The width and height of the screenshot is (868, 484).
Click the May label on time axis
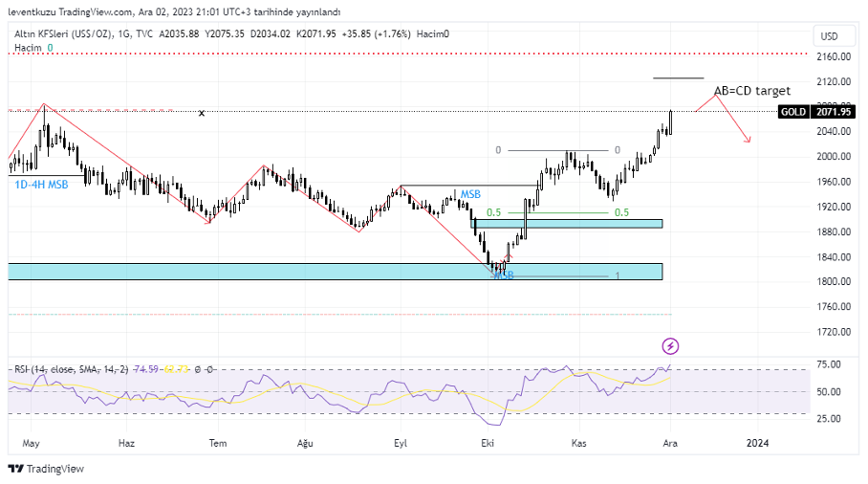[31, 443]
